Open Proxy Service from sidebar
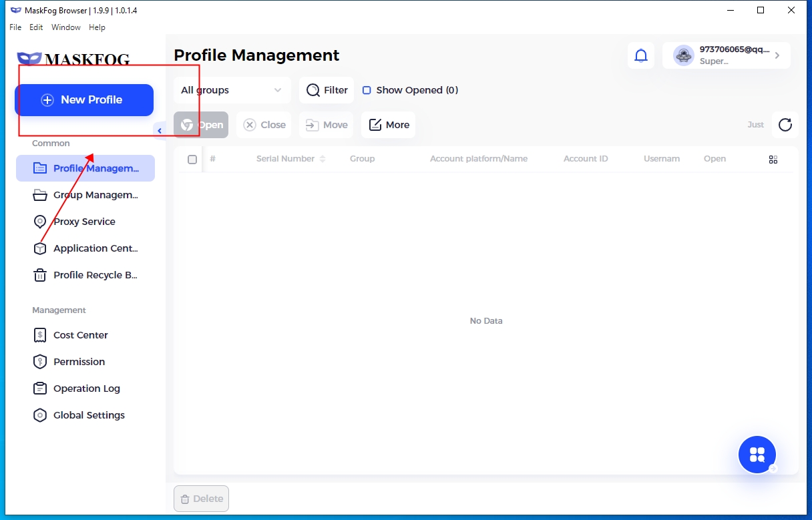This screenshot has width=812, height=520. point(84,222)
